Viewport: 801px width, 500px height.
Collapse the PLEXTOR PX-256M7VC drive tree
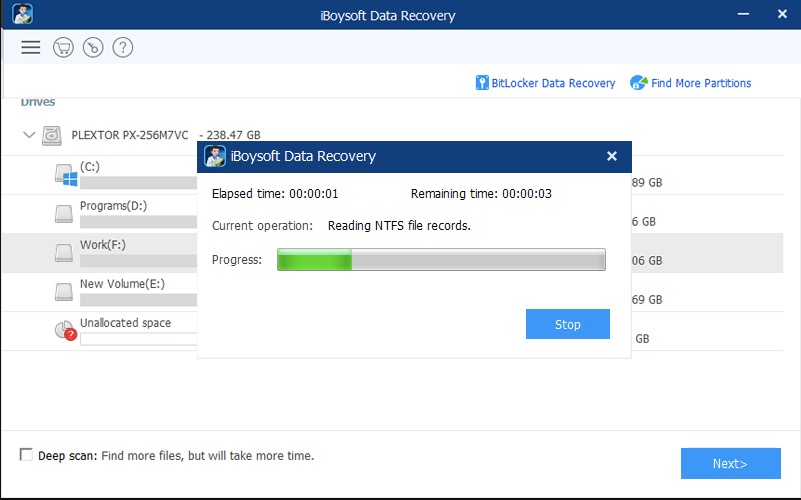pyautogui.click(x=29, y=134)
